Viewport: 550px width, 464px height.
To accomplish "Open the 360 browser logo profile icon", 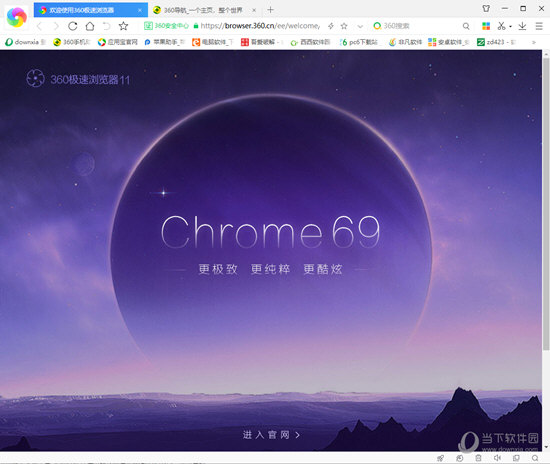I will coord(16,17).
